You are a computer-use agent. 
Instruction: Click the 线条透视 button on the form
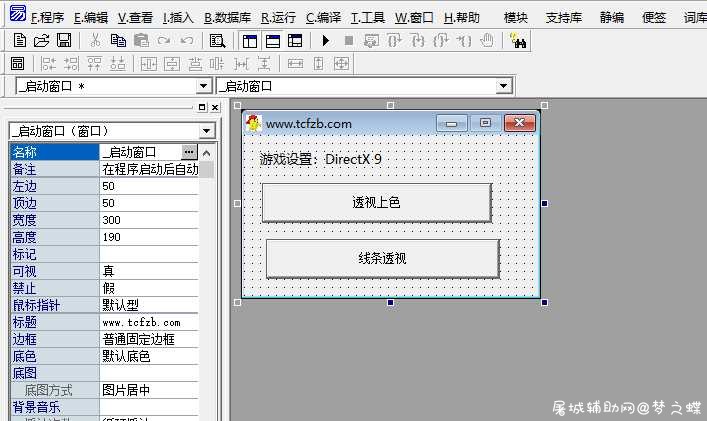point(382,258)
